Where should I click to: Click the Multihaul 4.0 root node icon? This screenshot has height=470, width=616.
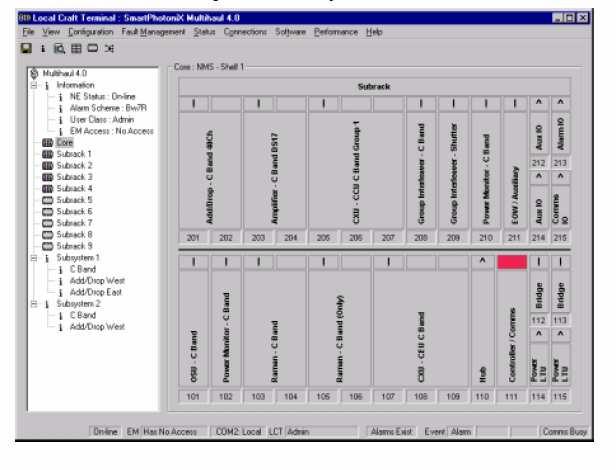pyautogui.click(x=35, y=73)
